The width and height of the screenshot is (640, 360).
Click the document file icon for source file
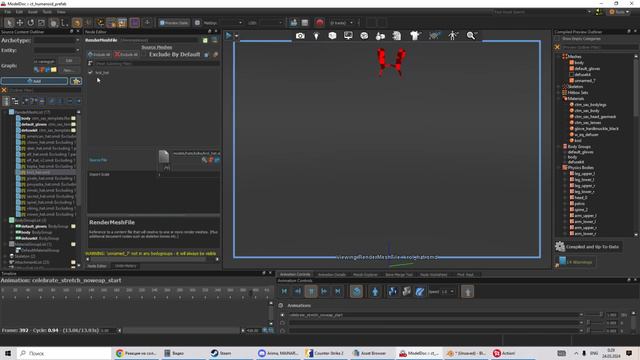pos(164,156)
